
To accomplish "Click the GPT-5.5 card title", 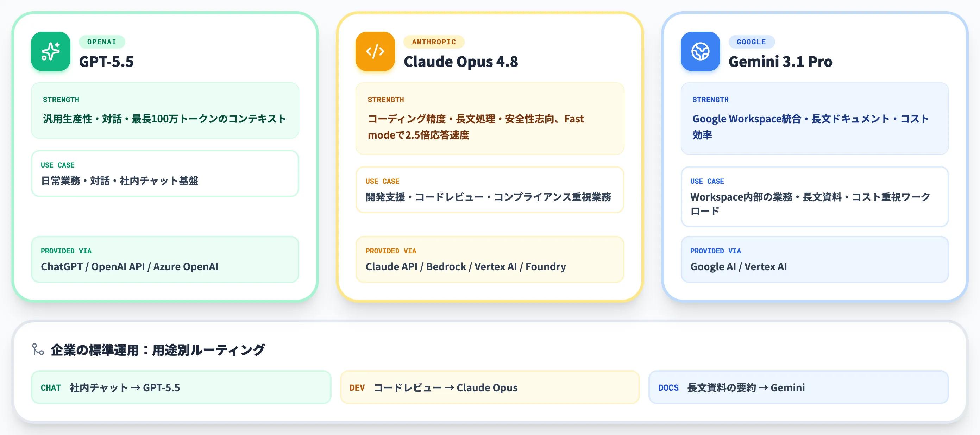I will 107,62.
